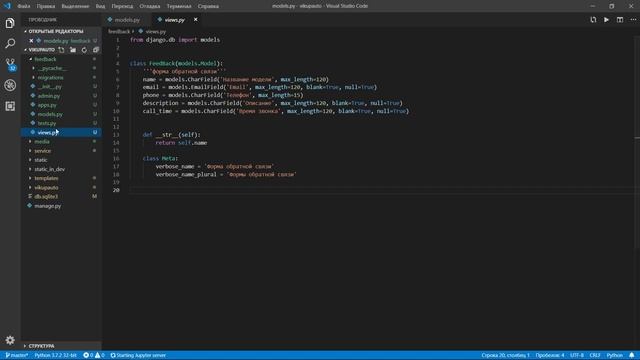The image size is (640, 360).
Task: Open the Search view in activity bar
Action: coord(10,43)
